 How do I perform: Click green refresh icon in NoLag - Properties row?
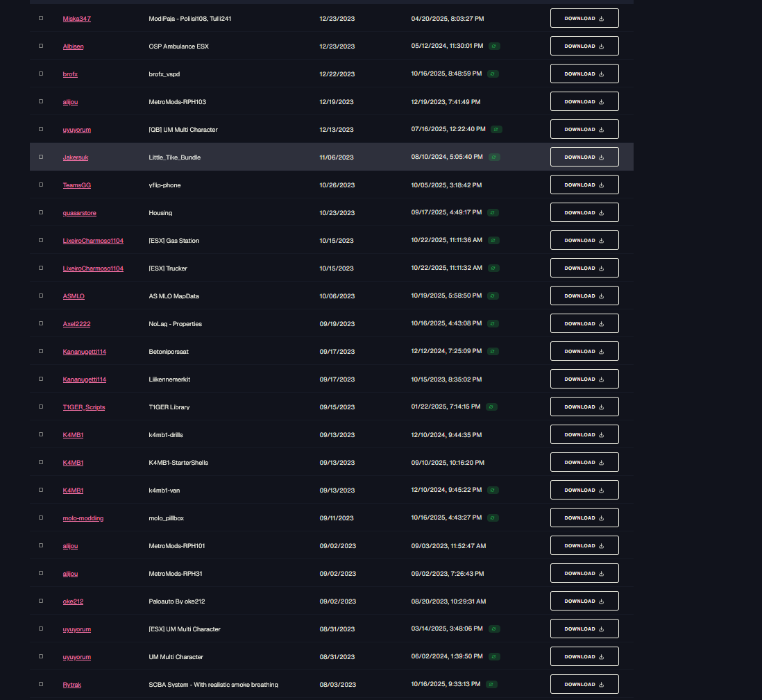tap(493, 323)
